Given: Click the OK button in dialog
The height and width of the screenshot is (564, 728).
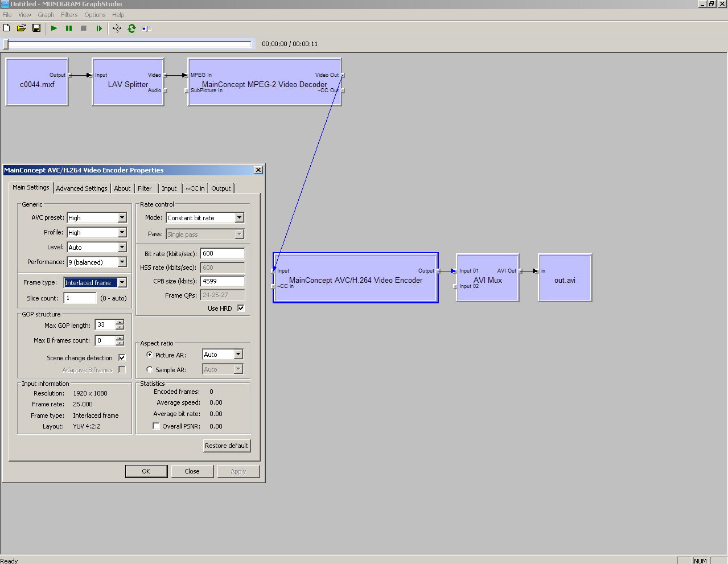Looking at the screenshot, I should (146, 471).
